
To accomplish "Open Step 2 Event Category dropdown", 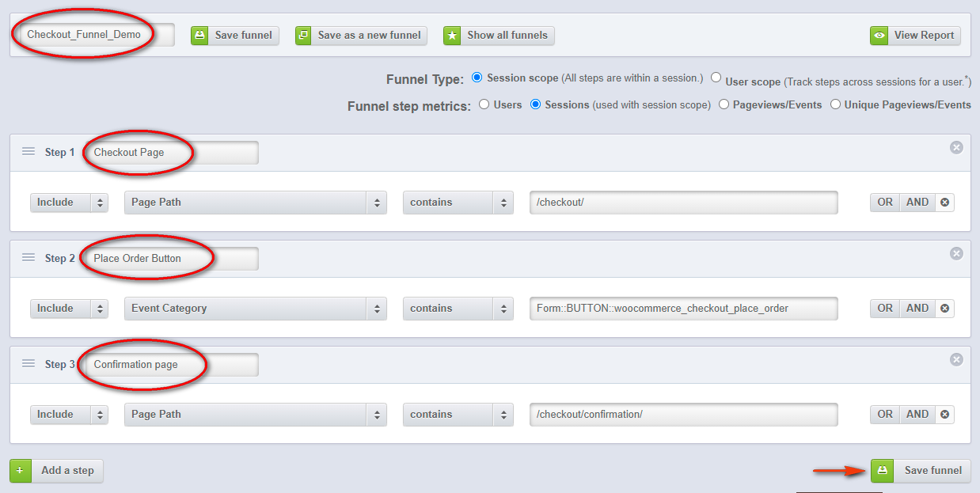I will coord(256,309).
